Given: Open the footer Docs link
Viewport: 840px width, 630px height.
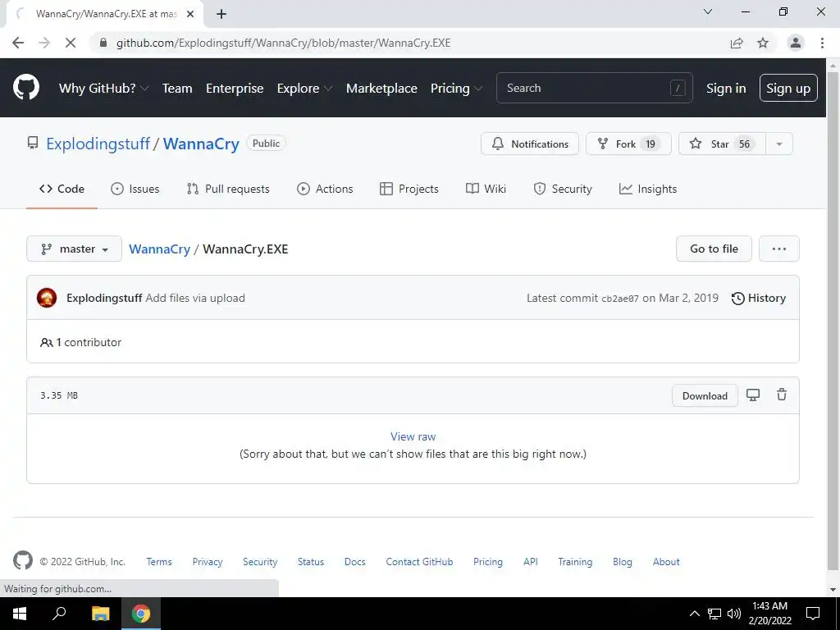Looking at the screenshot, I should point(354,561).
